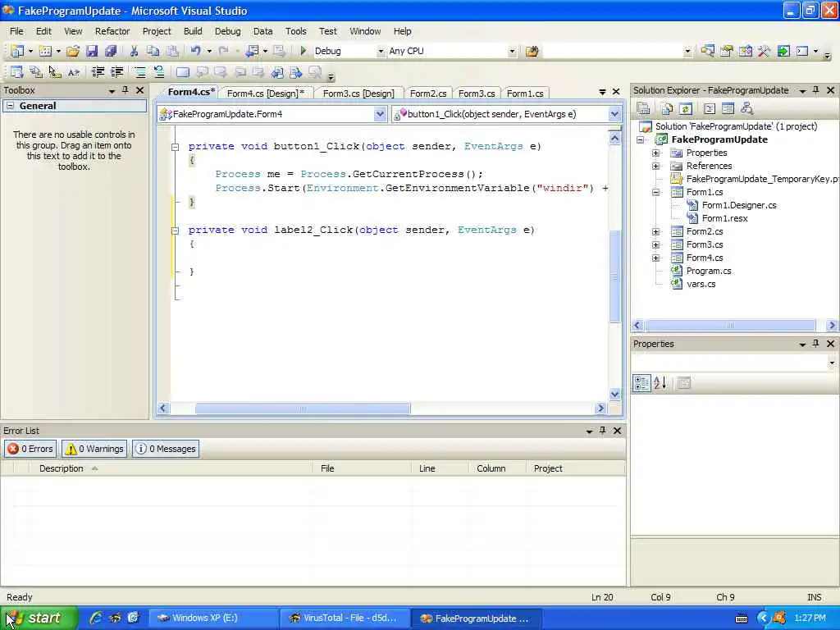Screen dimensions: 840x630
Task: Open the Build menu
Action: tap(193, 31)
